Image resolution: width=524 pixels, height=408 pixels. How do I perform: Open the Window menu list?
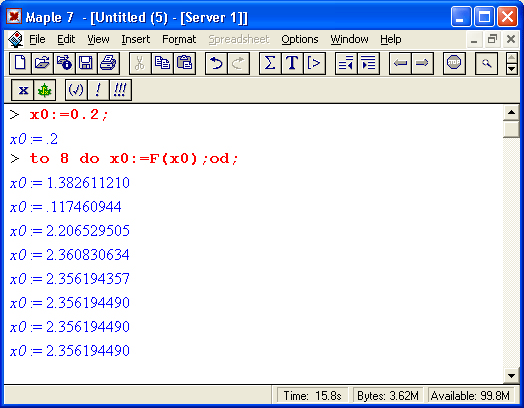[x=350, y=39]
